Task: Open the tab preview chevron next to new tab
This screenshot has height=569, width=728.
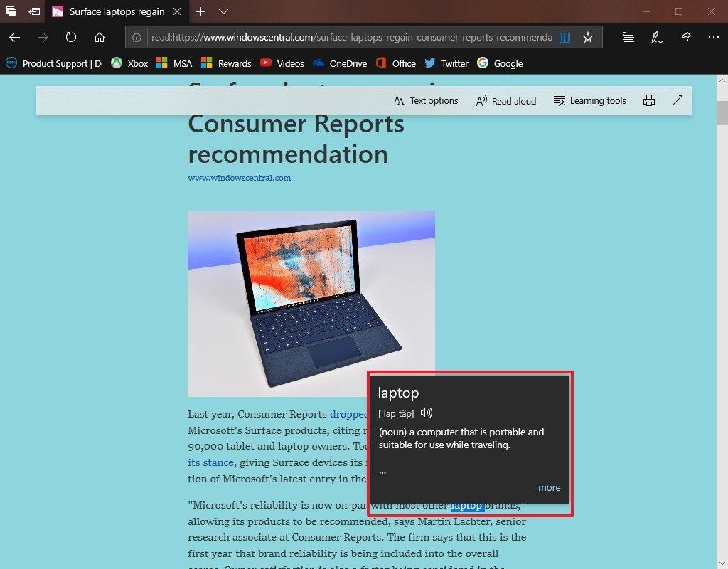Action: point(224,11)
